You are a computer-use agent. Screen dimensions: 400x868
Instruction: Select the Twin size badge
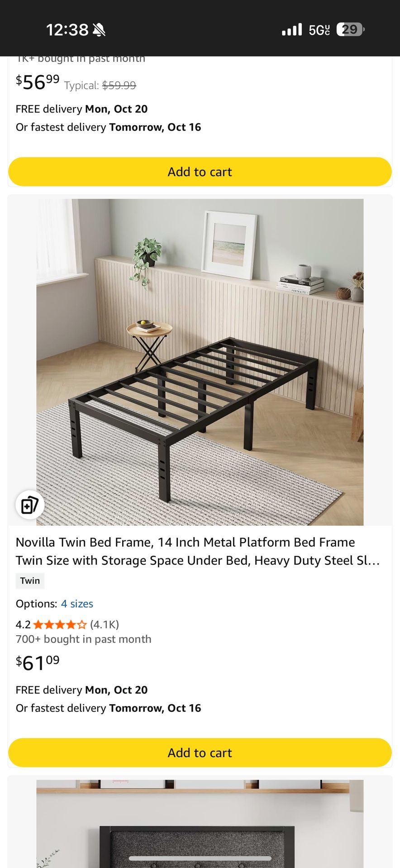tap(30, 580)
